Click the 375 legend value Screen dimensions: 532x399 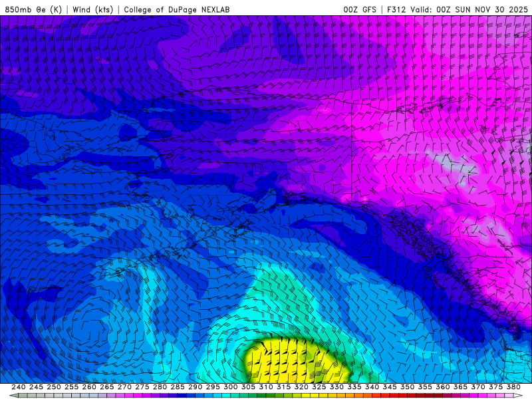495,387
